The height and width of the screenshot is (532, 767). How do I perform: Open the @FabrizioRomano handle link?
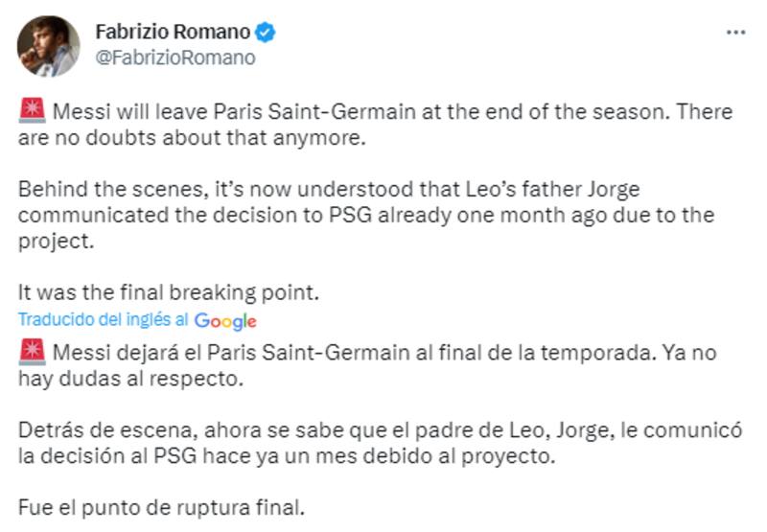[x=175, y=58]
